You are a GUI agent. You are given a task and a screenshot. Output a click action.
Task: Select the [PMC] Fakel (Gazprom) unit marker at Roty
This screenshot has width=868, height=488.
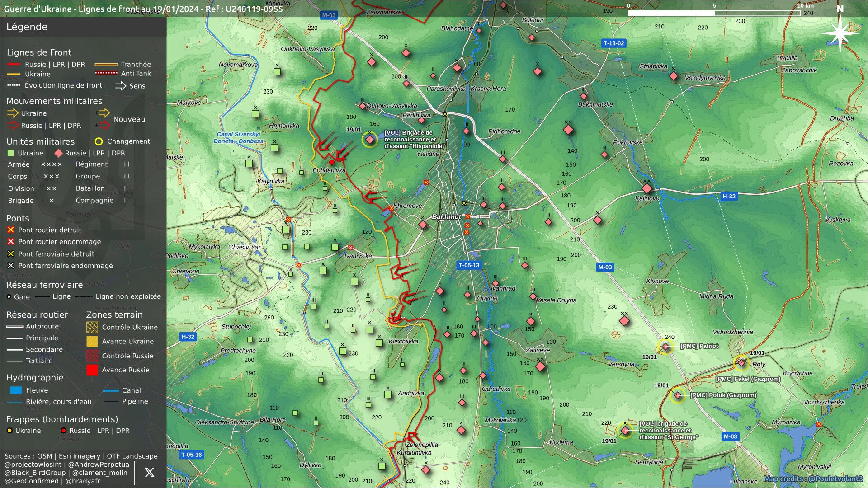[x=741, y=362]
